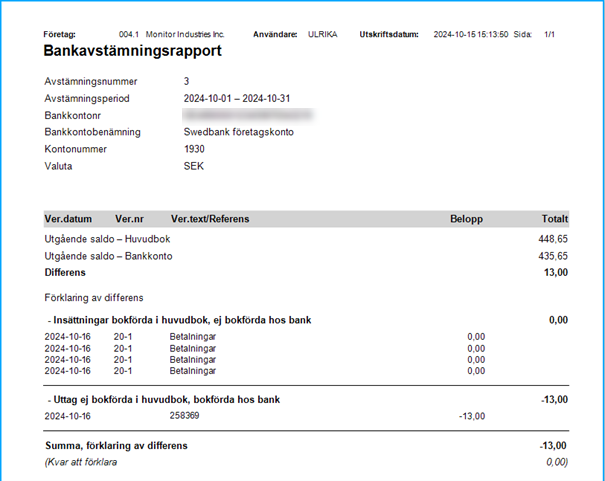Click the Uttag ej bokförda i huvudbok heading
The image size is (605, 481).
[x=164, y=399]
